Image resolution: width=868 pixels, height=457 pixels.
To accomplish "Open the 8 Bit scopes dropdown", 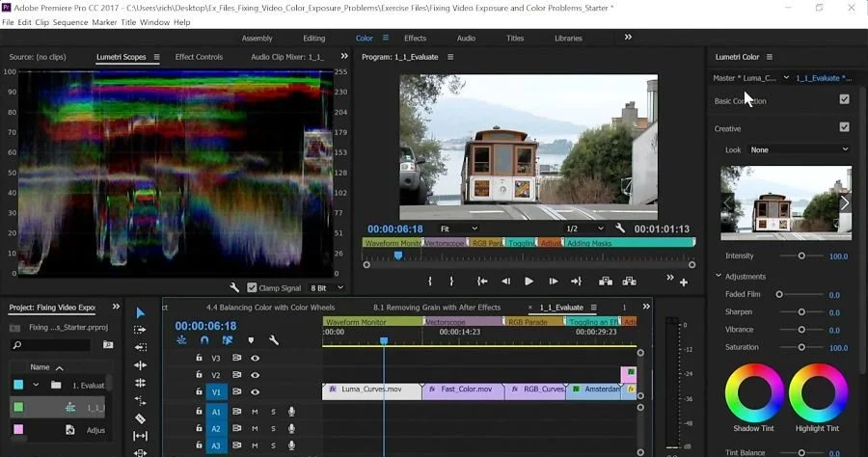I will point(327,287).
